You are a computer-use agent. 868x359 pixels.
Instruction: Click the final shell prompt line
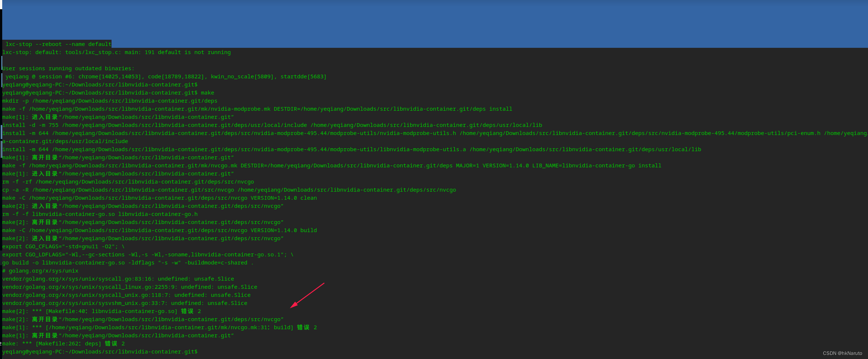99,351
